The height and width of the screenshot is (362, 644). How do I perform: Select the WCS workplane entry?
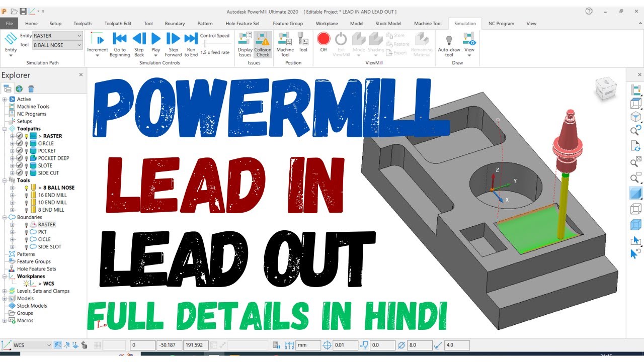click(x=48, y=284)
